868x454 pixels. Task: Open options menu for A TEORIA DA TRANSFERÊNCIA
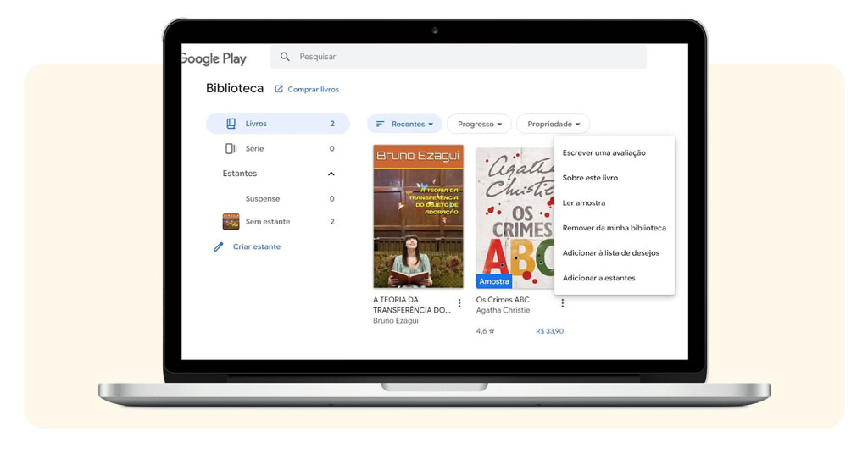(459, 303)
